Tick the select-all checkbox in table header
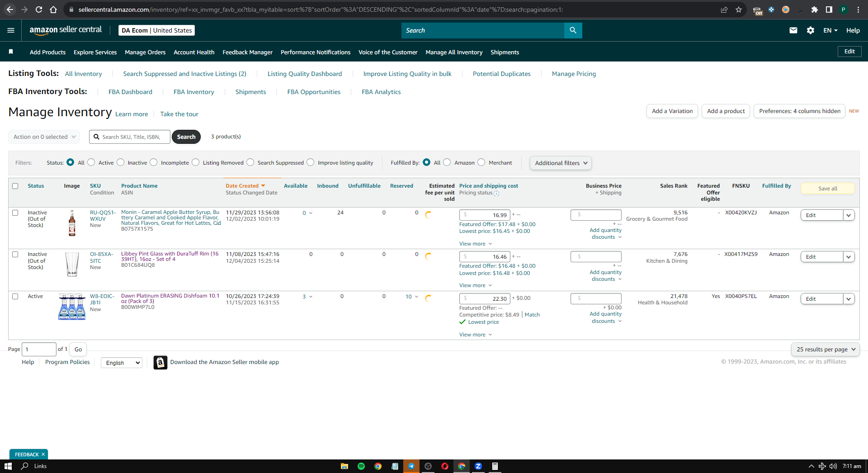 [15, 186]
